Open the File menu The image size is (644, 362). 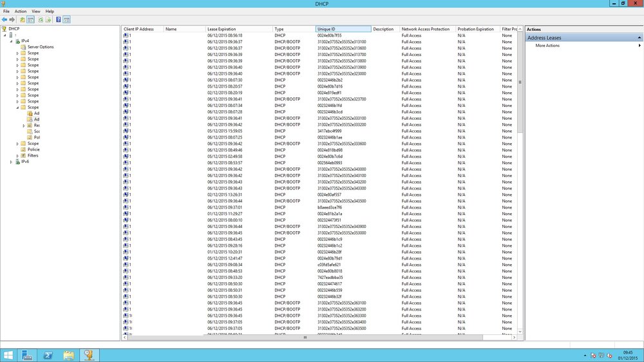pos(6,12)
